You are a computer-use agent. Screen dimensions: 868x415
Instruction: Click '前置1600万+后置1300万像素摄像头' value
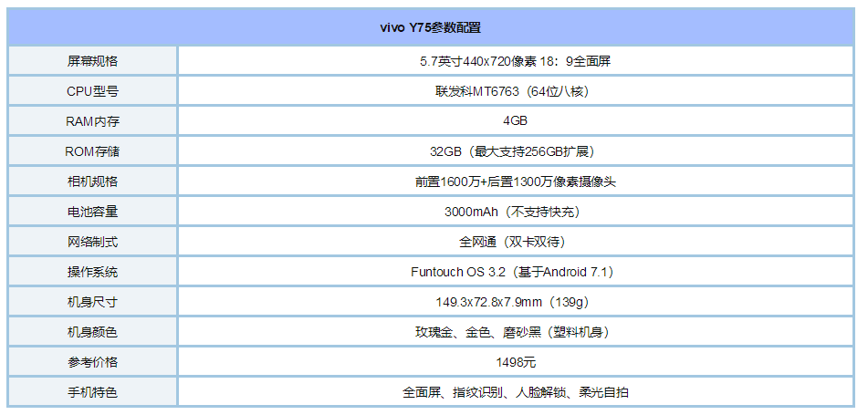pyautogui.click(x=516, y=181)
